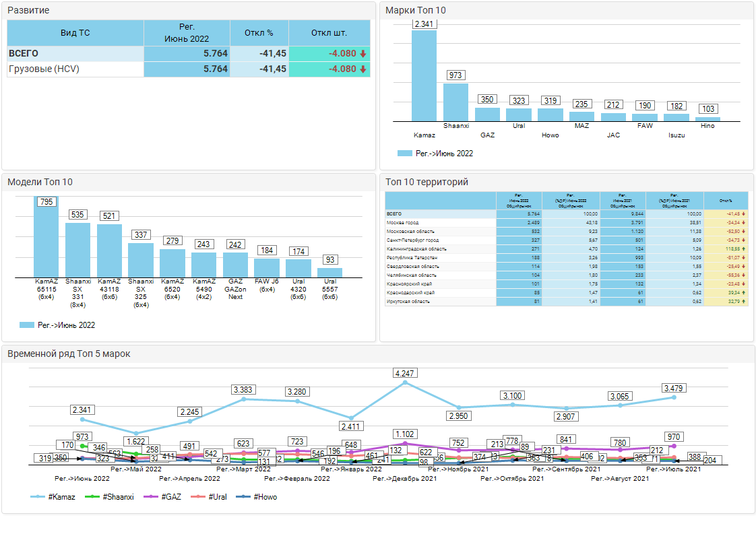Select Грузовые (HCV) row in Развитие table

[x=75, y=69]
